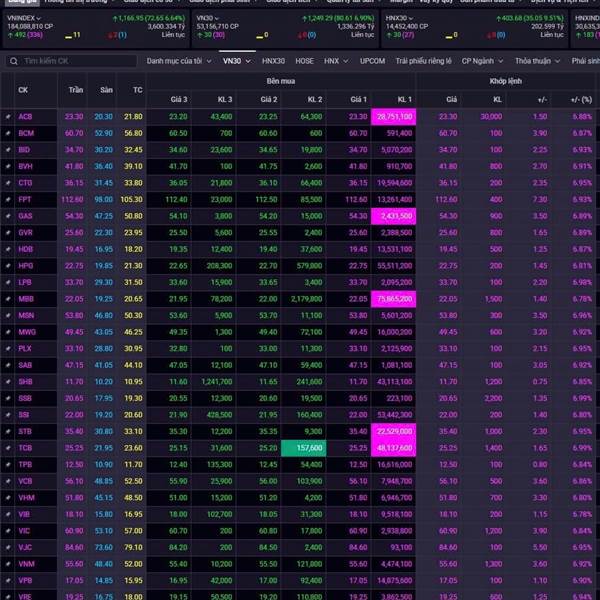The height and width of the screenshot is (600, 600).
Task: Pin the TPB row
Action: click(8, 465)
